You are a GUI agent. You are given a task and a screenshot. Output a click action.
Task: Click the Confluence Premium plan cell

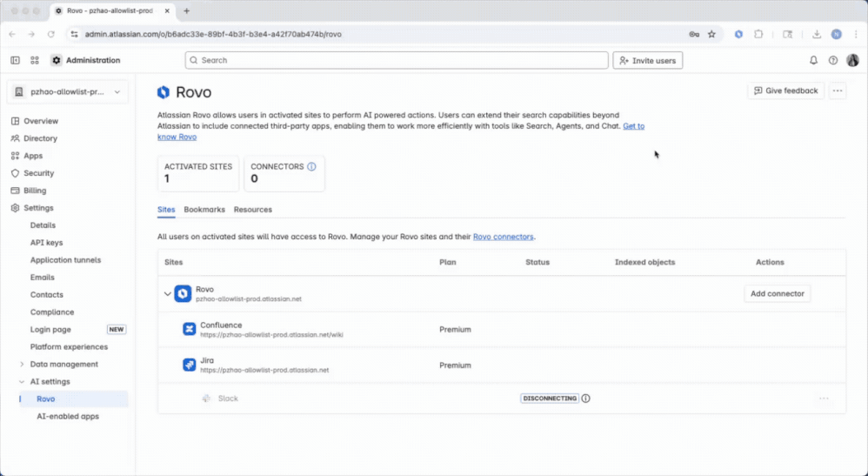[455, 329]
